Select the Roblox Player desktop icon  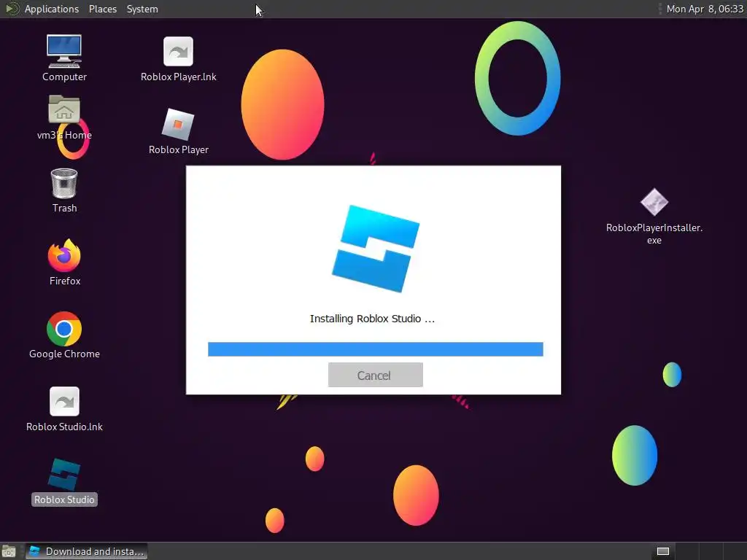tap(178, 124)
